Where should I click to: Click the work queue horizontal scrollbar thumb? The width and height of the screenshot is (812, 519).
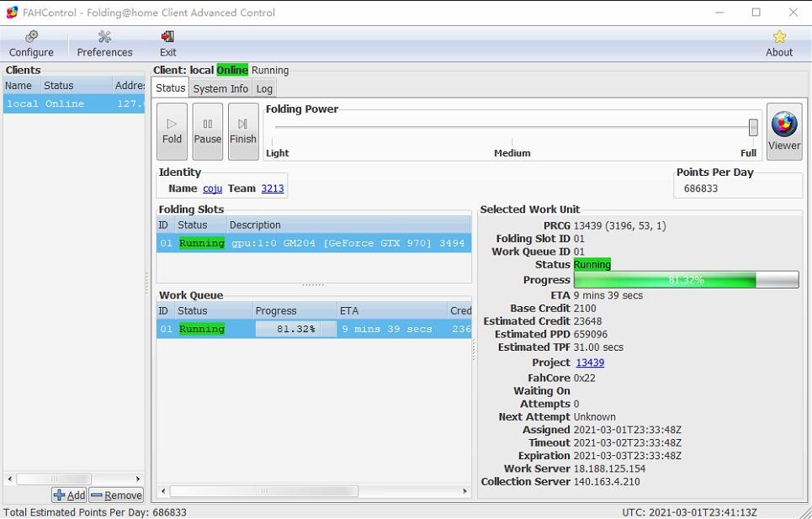pos(263,490)
